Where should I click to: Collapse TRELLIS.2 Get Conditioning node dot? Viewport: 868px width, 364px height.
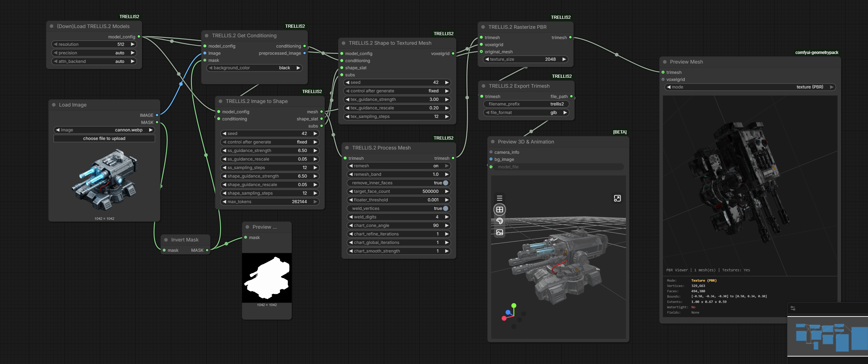tap(207, 36)
